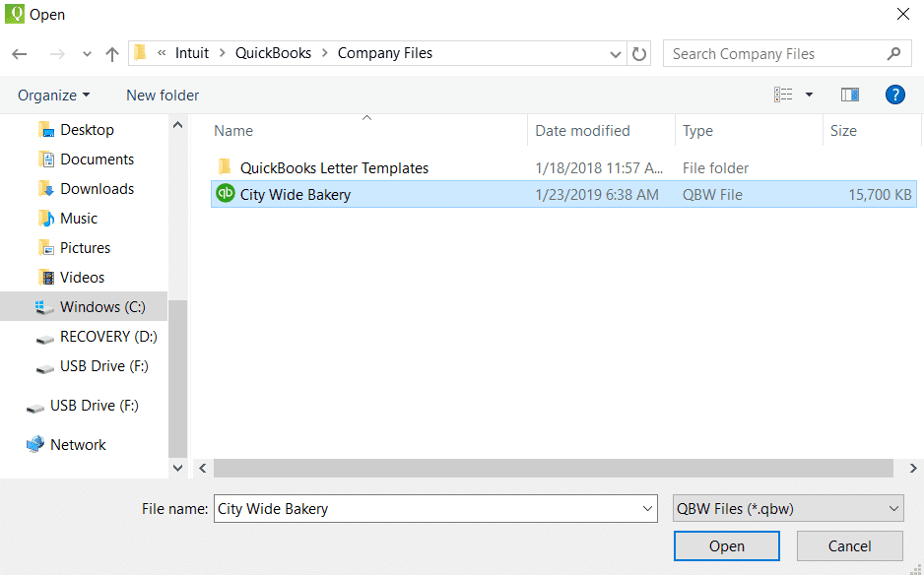
Task: Click the Network globe icon
Action: tap(35, 444)
